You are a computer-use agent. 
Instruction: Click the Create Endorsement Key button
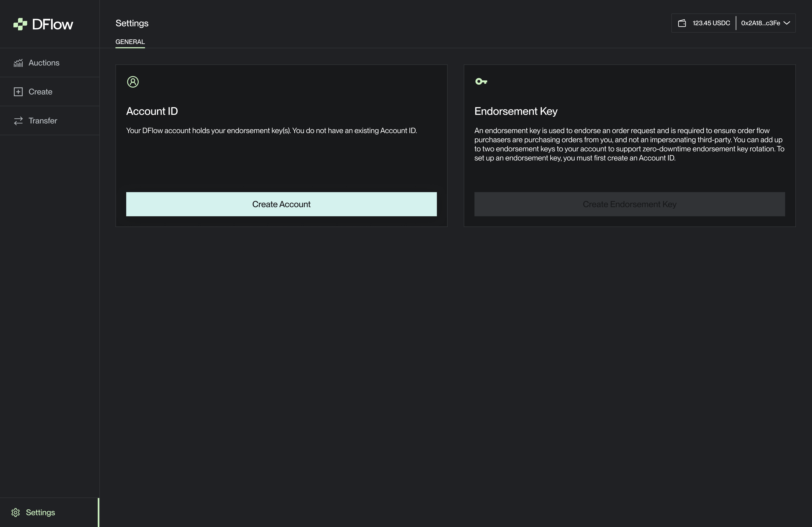pyautogui.click(x=629, y=204)
